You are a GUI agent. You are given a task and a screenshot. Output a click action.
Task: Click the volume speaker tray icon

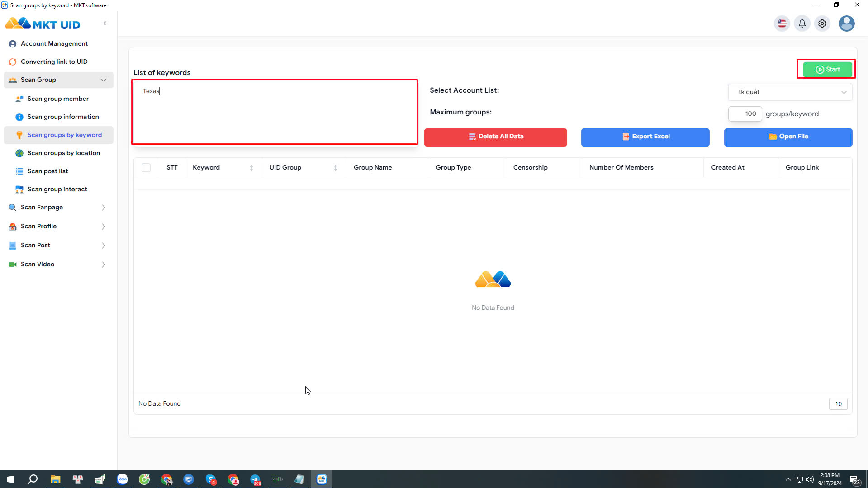click(810, 479)
